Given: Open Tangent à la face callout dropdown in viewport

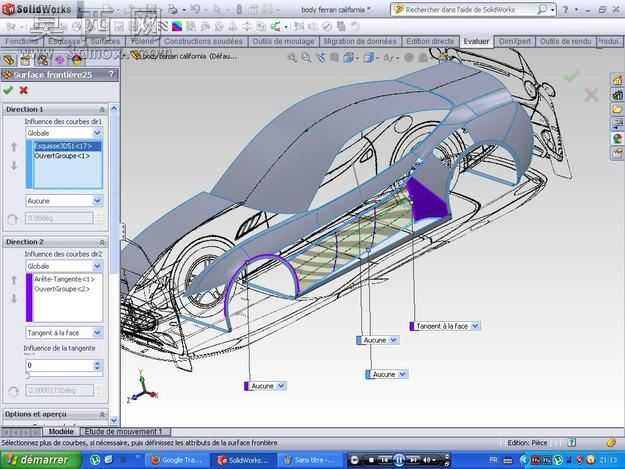Looking at the screenshot, I should pos(475,326).
